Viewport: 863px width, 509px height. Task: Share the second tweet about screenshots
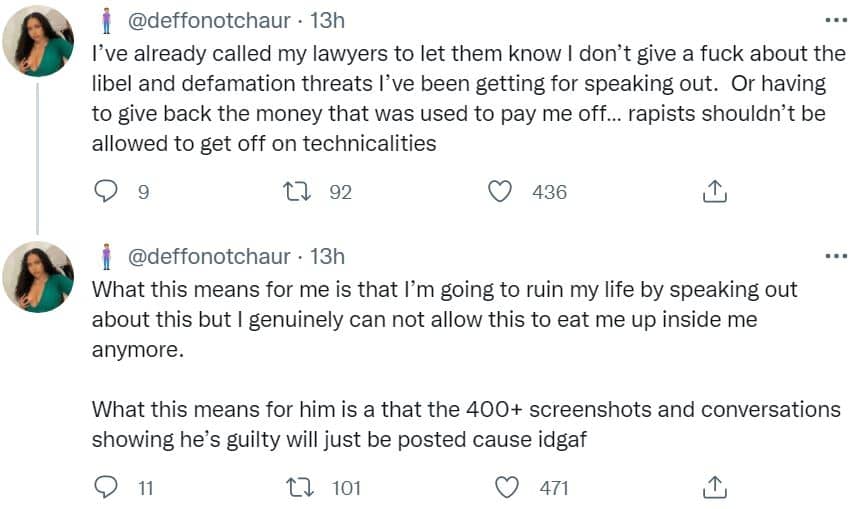coord(715,487)
